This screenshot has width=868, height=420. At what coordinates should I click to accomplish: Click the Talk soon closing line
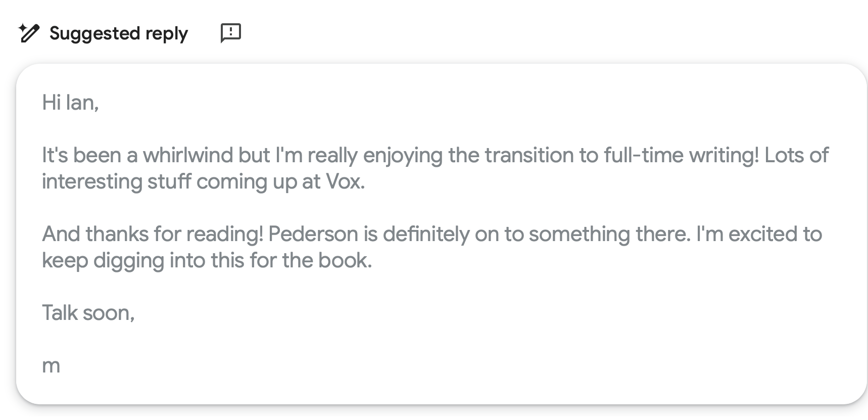coord(88,312)
